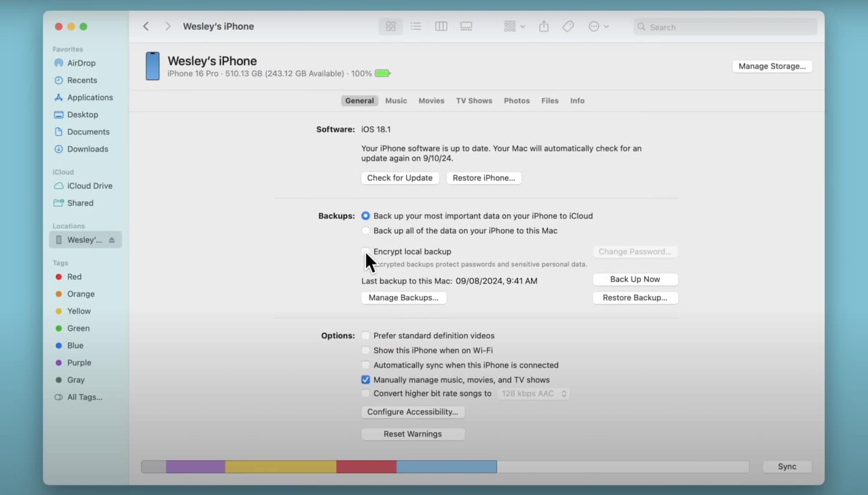The height and width of the screenshot is (495, 868).
Task: Click the blue storage bar segment
Action: [x=447, y=467]
